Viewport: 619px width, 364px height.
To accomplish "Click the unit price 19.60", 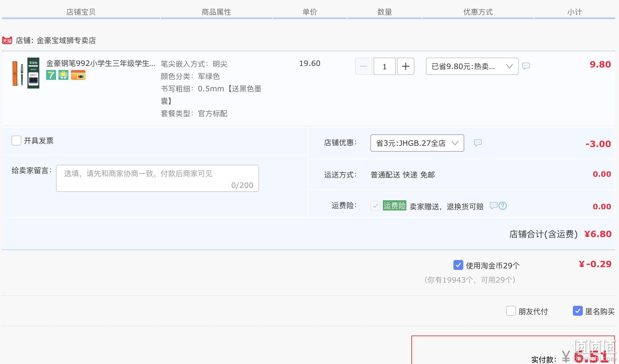I will coord(310,63).
